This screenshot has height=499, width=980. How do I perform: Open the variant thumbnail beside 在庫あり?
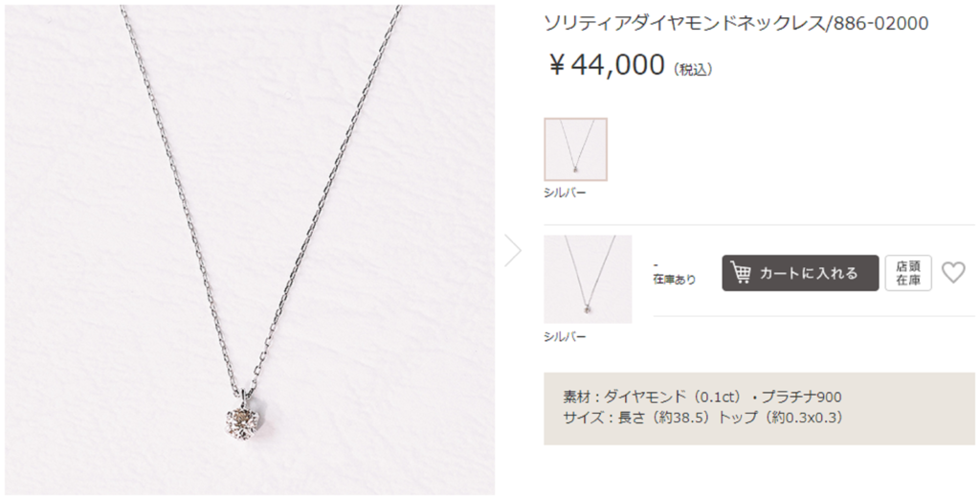(588, 279)
